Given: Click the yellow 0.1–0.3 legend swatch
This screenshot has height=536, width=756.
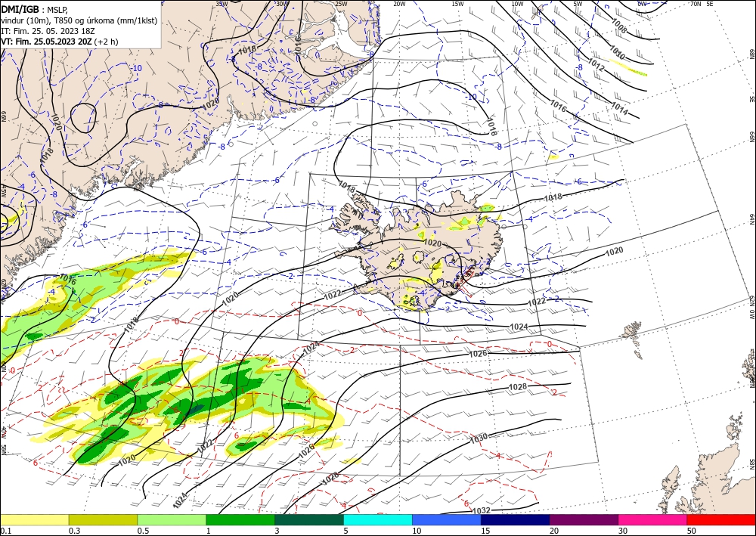Looking at the screenshot, I should pos(34,519).
